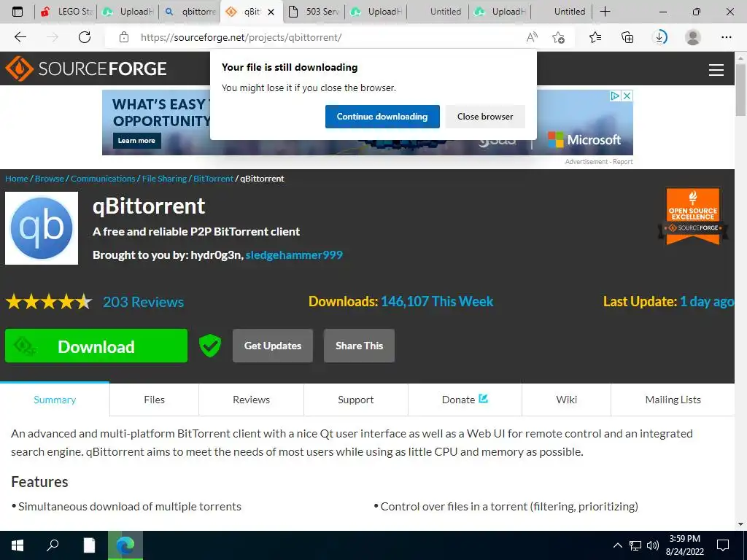
Task: Click the Browse breadcrumb link
Action: tap(50, 179)
